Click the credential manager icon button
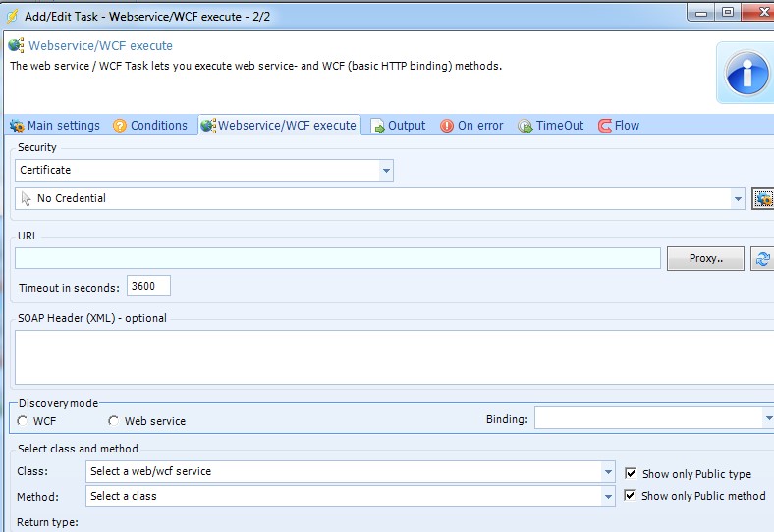This screenshot has height=532, width=774. point(763,198)
